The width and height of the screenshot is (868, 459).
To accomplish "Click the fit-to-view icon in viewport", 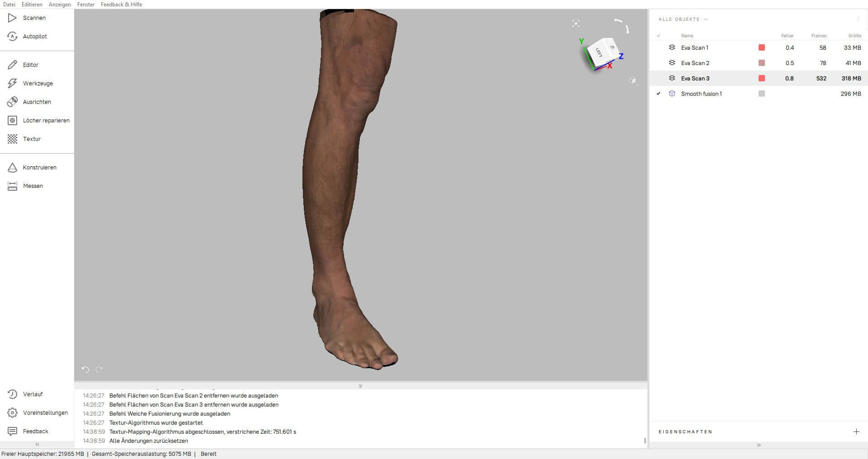I will pyautogui.click(x=576, y=23).
